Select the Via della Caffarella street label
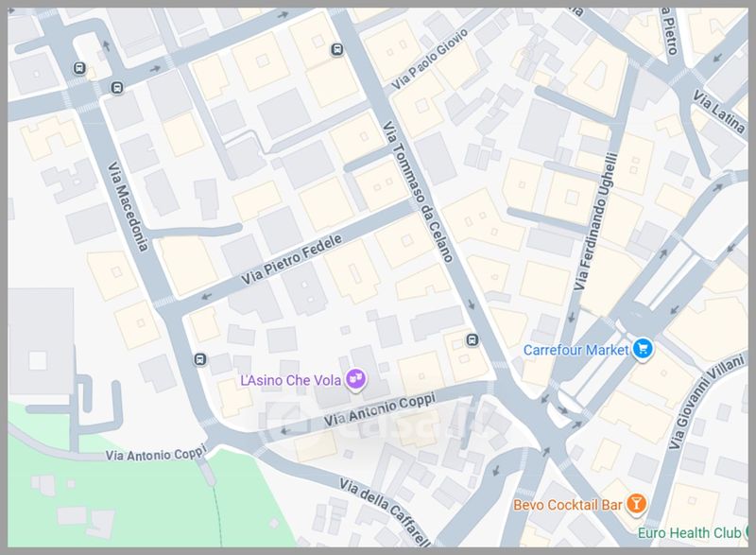Screen dimensions: 756x555 [x=385, y=512]
